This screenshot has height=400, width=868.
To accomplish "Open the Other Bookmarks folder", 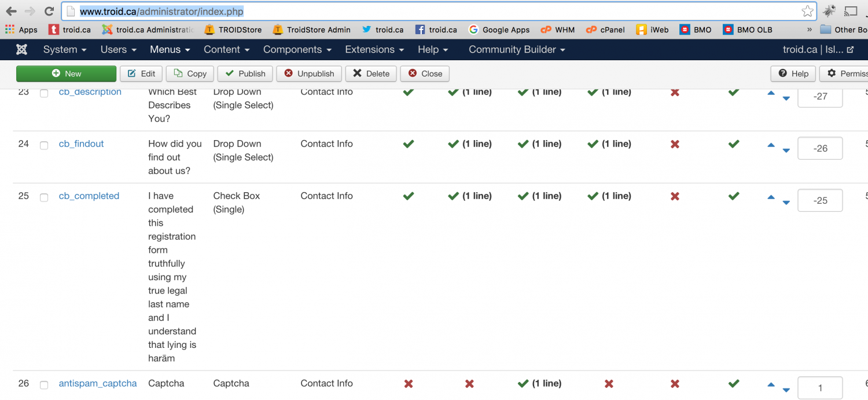I will click(844, 30).
